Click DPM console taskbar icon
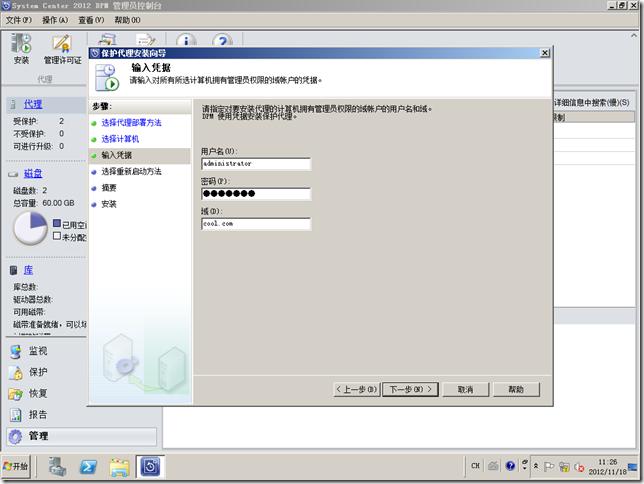Viewport: 644px width, 484px height. [x=150, y=466]
